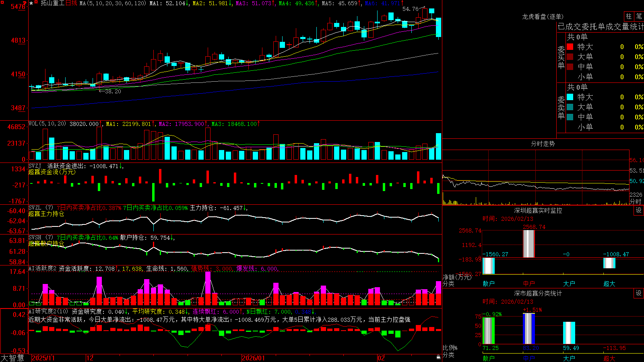Click the 38.20 low price annotation
The height and width of the screenshot is (362, 644).
113,91
